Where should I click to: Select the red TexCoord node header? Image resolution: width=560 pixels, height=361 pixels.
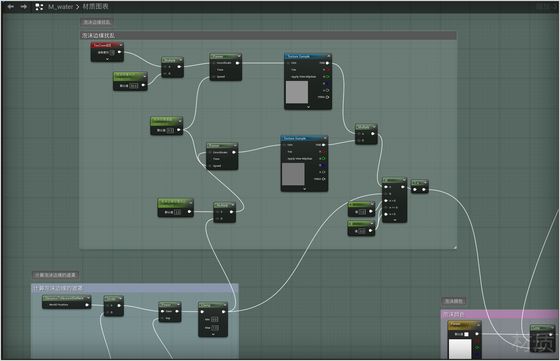click(107, 45)
